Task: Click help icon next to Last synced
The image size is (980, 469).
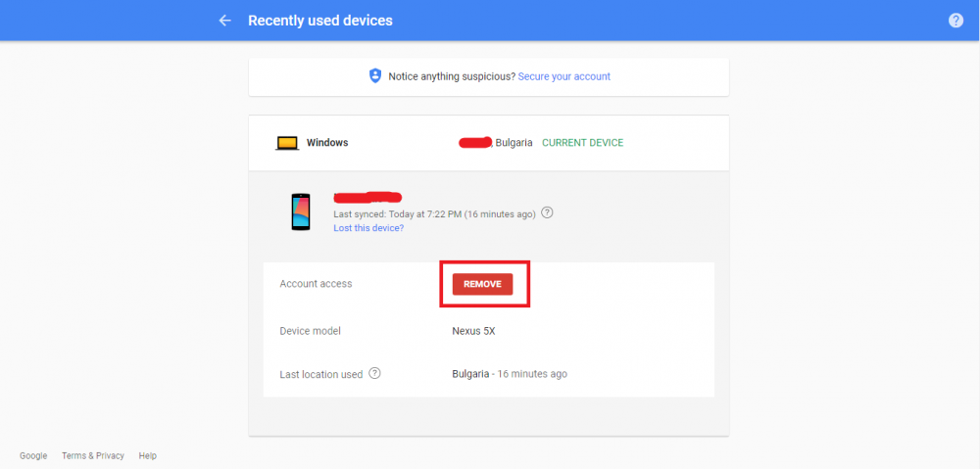Action: [547, 212]
